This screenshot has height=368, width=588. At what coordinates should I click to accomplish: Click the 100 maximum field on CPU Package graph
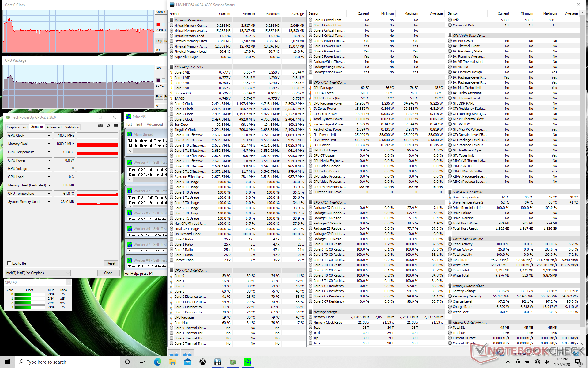(161, 67)
